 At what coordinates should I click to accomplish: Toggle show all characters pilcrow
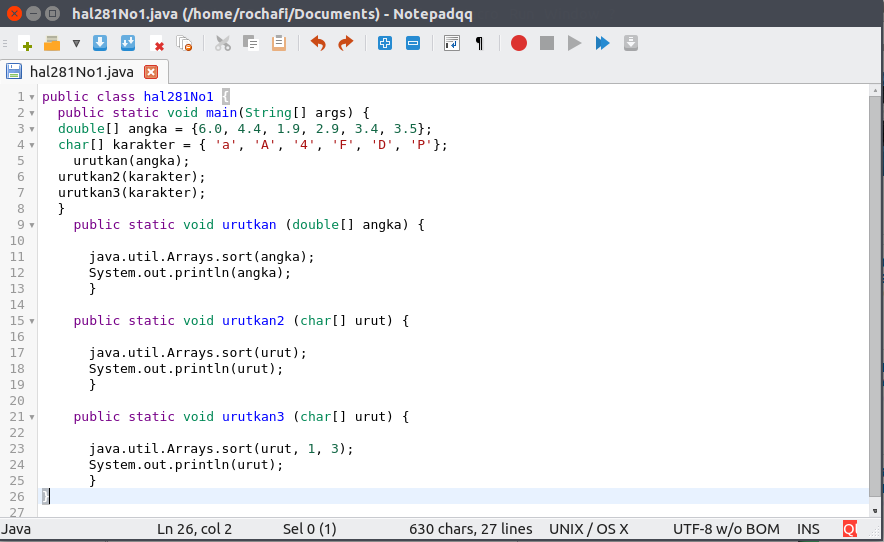tap(479, 43)
